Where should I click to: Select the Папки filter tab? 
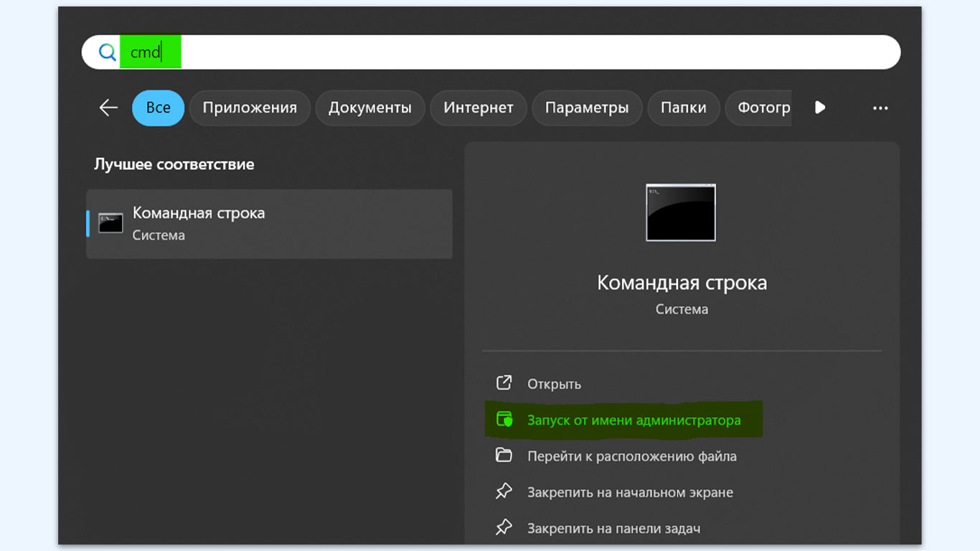click(x=684, y=108)
